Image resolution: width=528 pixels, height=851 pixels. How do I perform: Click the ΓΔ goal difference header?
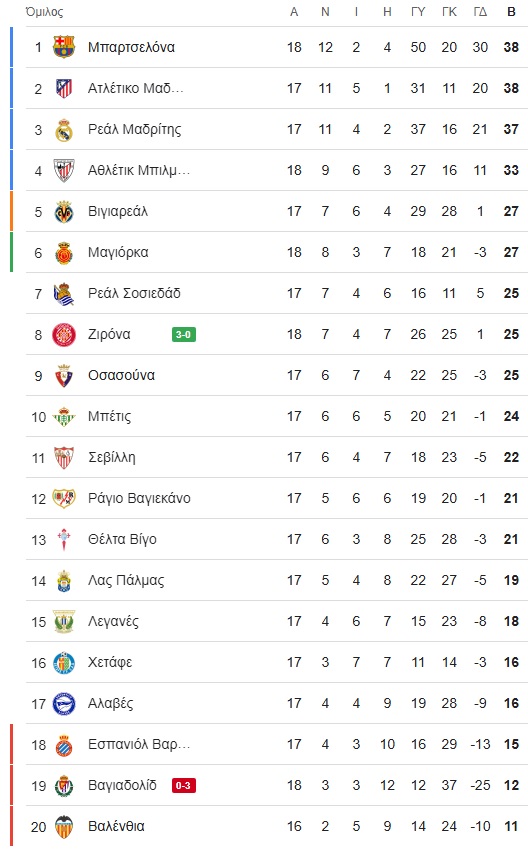click(x=480, y=12)
